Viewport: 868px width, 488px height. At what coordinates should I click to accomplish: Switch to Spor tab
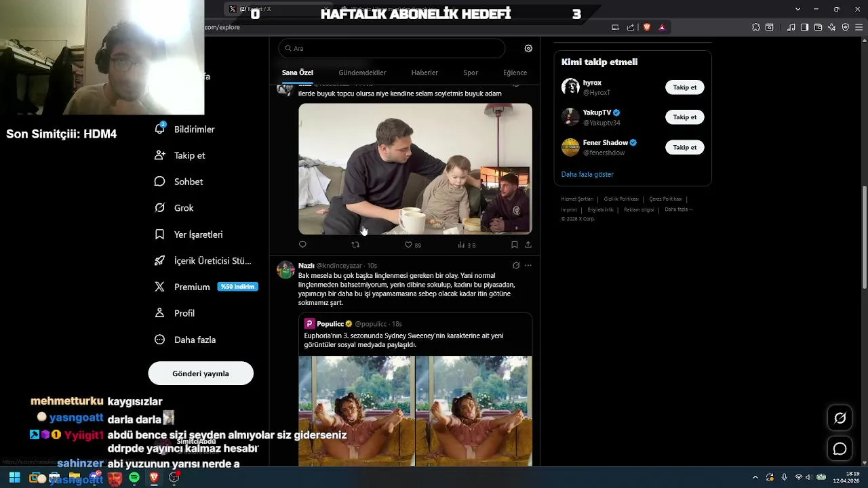(471, 73)
